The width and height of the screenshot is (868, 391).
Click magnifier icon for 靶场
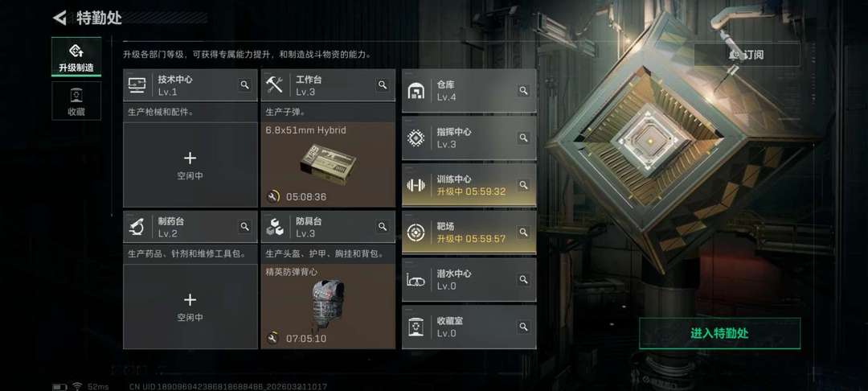(x=524, y=232)
